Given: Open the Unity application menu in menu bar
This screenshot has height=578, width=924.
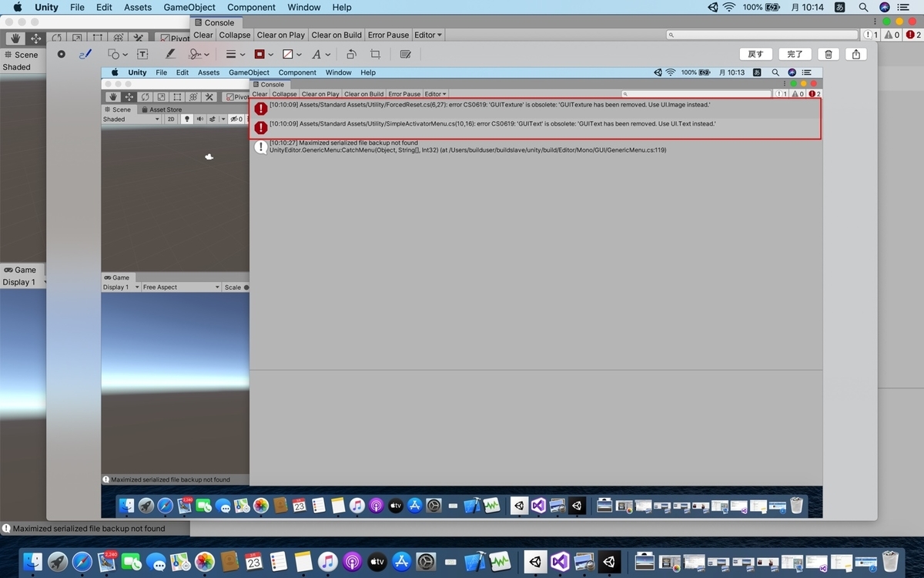Looking at the screenshot, I should click(x=46, y=7).
